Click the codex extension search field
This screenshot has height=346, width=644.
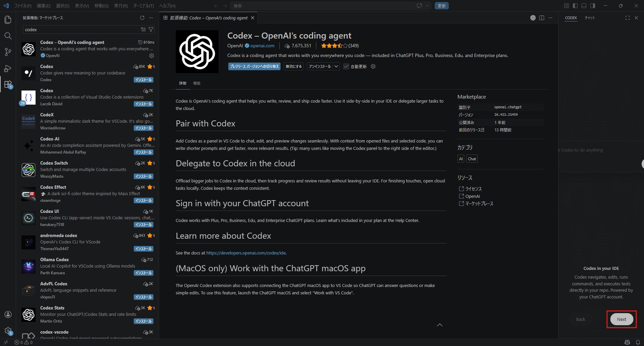[80, 30]
